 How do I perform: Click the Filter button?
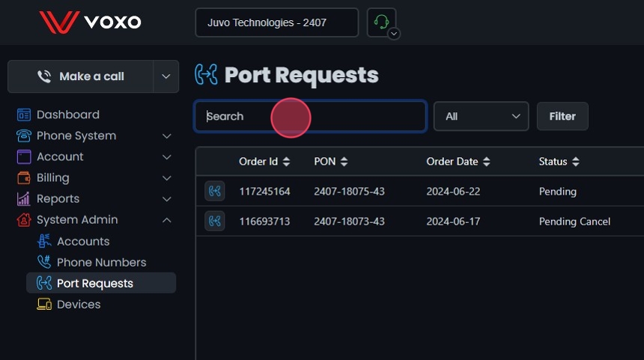562,117
